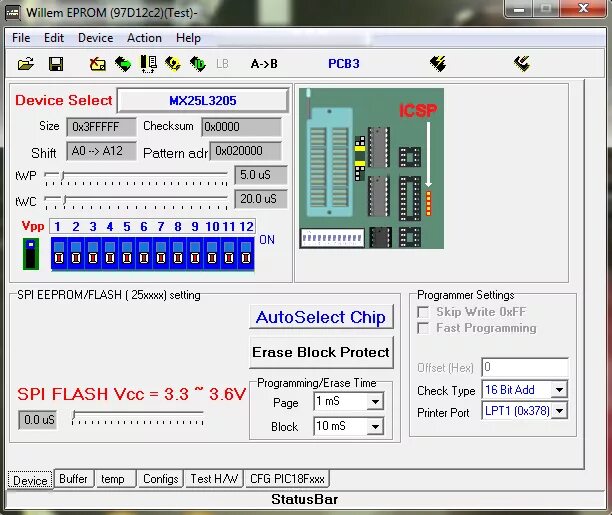The width and height of the screenshot is (612, 515).
Task: Open the Device menu
Action: (96, 38)
